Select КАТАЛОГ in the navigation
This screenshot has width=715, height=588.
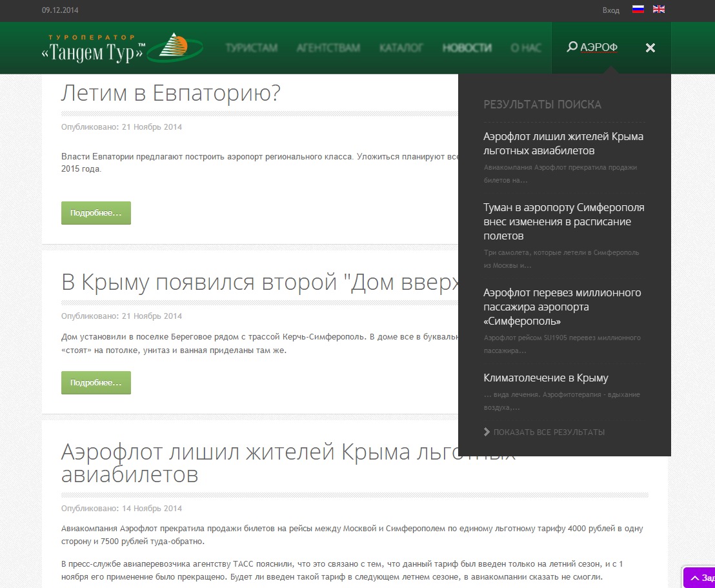(x=401, y=48)
